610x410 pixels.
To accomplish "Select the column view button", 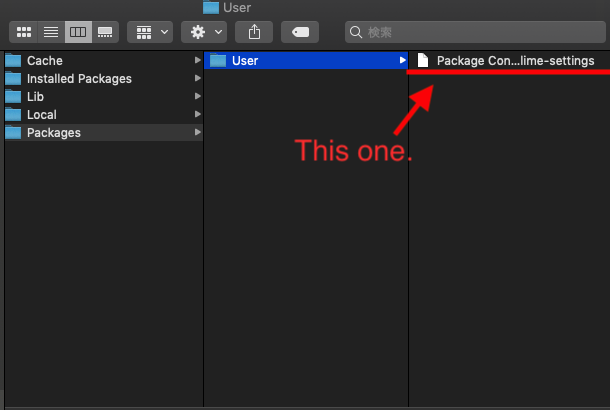I will pos(78,32).
